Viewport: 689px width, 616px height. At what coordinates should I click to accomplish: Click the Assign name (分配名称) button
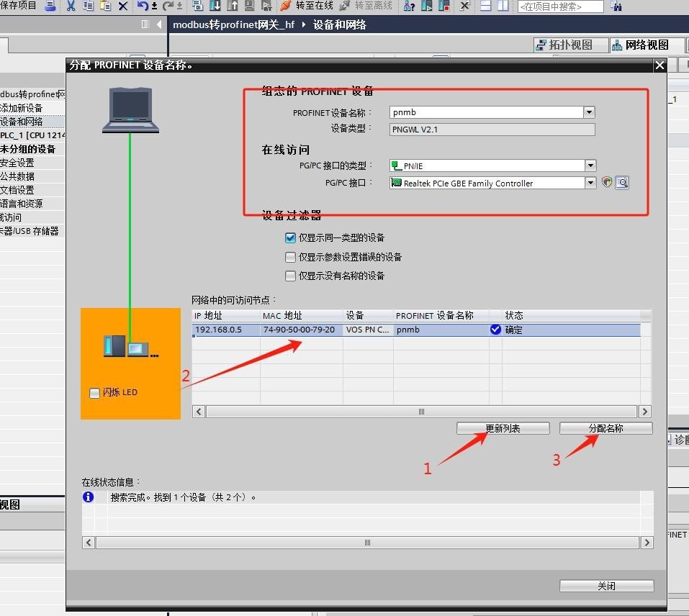click(x=605, y=428)
